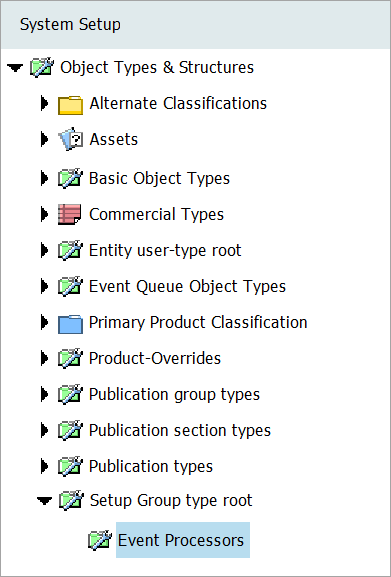This screenshot has height=577, width=391.
Task: Select the Publication group types item
Action: pyautogui.click(x=174, y=394)
